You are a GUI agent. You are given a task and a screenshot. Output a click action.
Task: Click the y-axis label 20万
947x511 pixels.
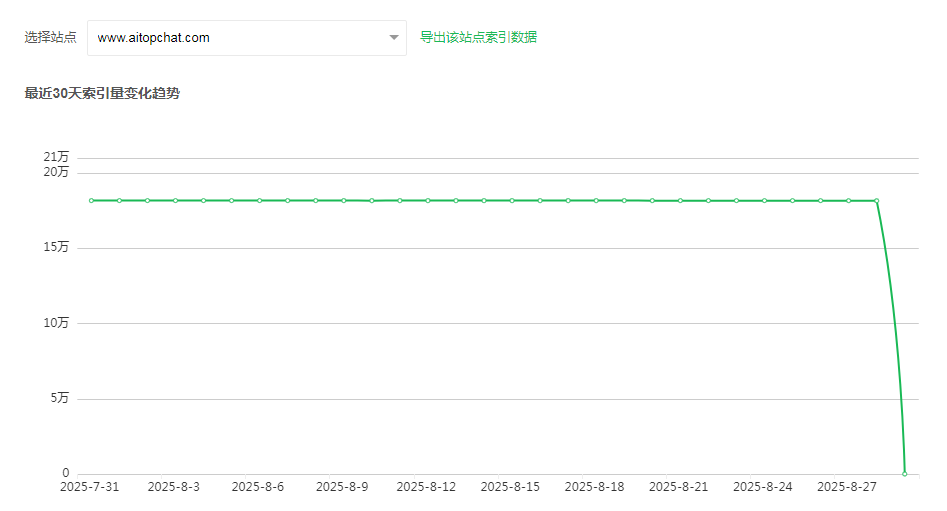[56, 172]
